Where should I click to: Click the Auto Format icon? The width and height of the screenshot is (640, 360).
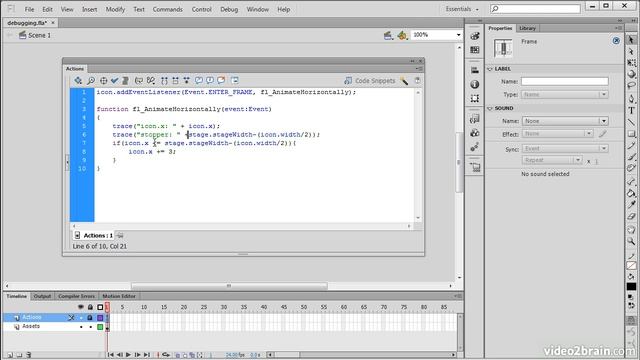pyautogui.click(x=125, y=81)
